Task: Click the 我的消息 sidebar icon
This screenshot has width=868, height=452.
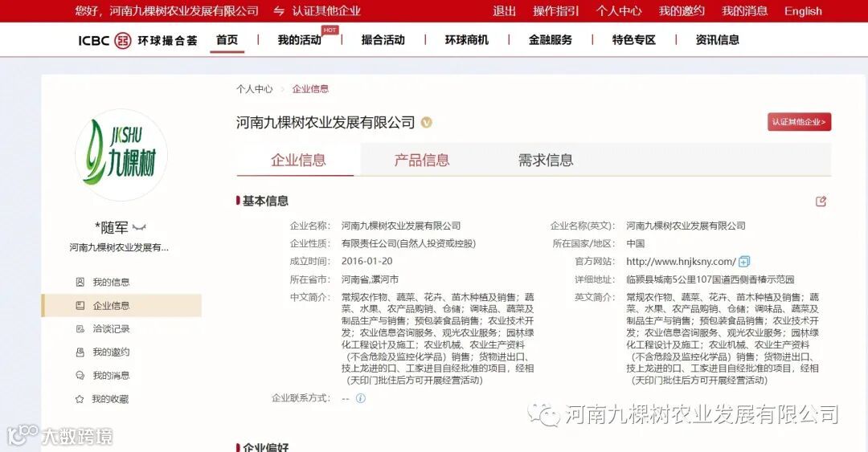Action: pyautogui.click(x=80, y=375)
